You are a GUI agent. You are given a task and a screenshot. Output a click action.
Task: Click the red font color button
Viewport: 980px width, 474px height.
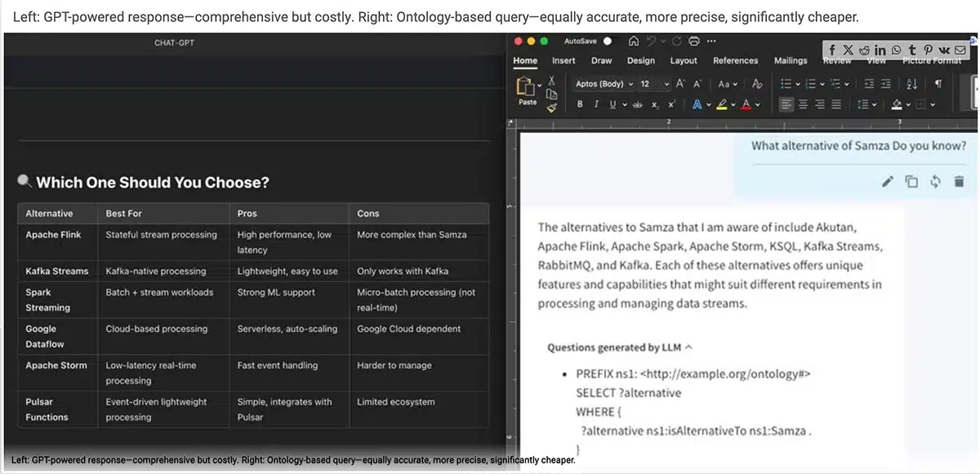[746, 104]
